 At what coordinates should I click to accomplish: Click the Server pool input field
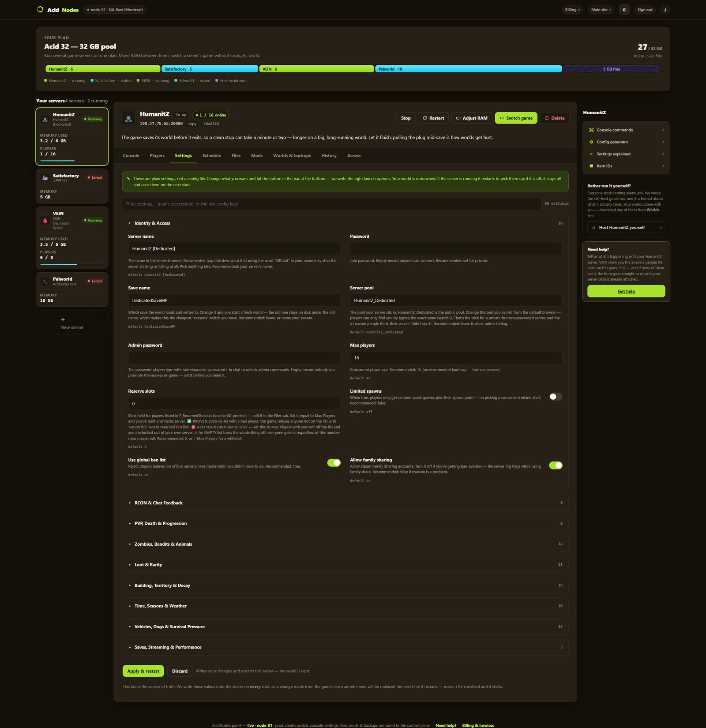456,300
